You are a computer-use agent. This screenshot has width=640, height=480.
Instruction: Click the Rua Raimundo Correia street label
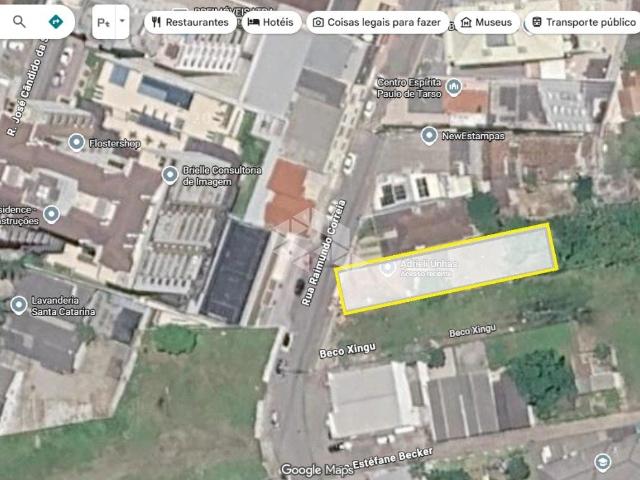[324, 253]
